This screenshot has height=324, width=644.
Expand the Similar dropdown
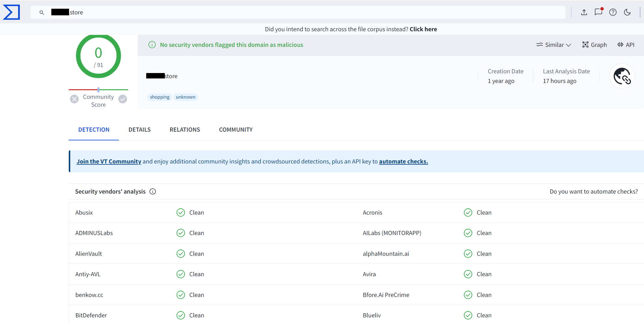click(x=554, y=45)
